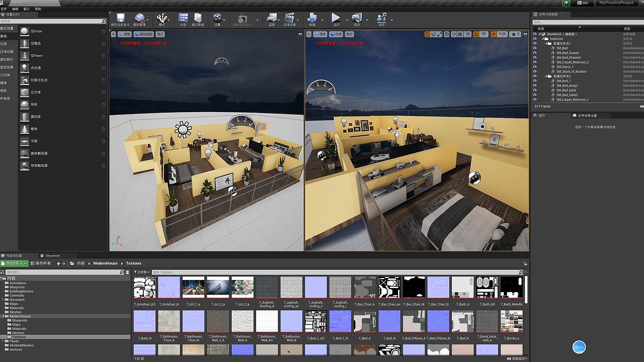Open the left viewport options dropdown arrow
644x362 pixels.
point(114,34)
